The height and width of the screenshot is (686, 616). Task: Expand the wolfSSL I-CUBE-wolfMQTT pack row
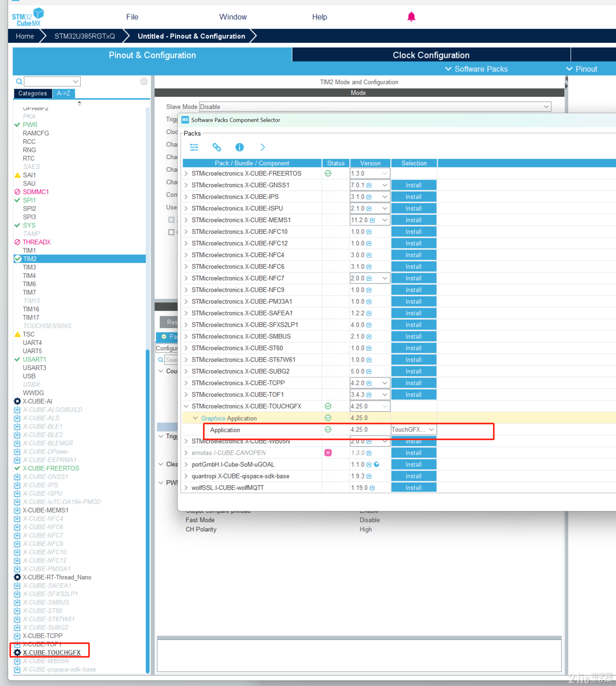(186, 487)
